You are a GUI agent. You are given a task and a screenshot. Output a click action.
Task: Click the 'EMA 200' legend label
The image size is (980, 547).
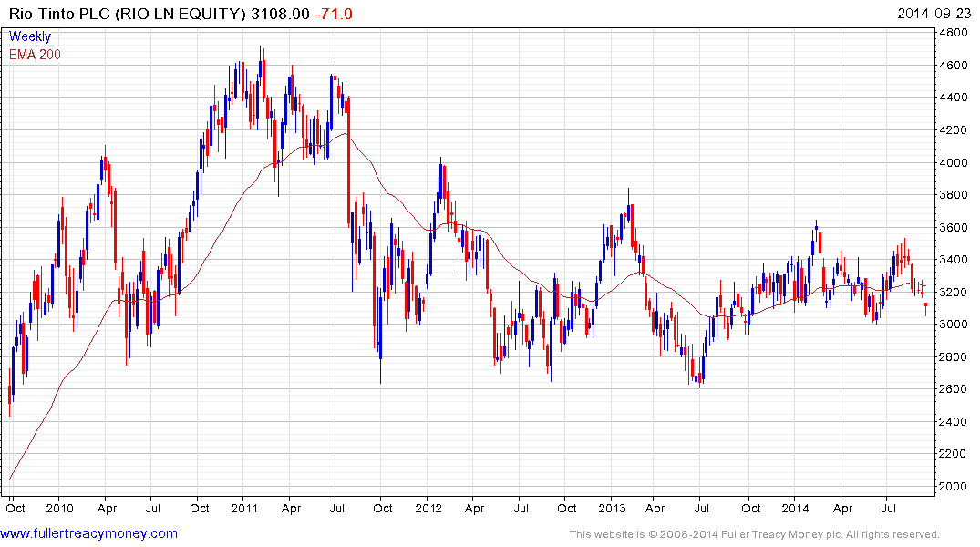pyautogui.click(x=35, y=55)
